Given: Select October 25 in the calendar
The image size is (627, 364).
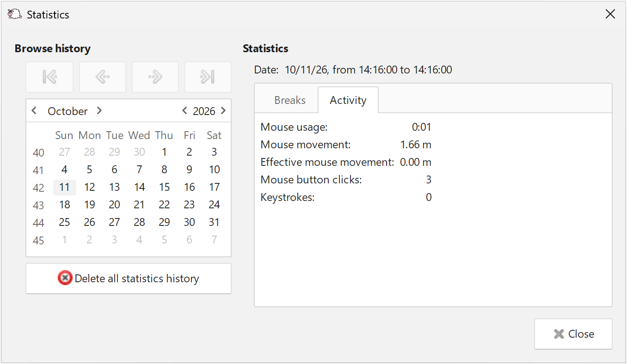Looking at the screenshot, I should [x=65, y=223].
